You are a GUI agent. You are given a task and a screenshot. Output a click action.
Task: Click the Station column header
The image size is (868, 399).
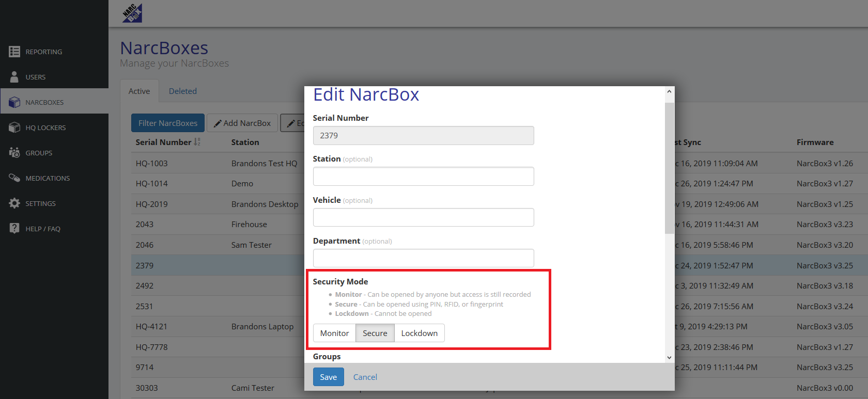coord(245,142)
